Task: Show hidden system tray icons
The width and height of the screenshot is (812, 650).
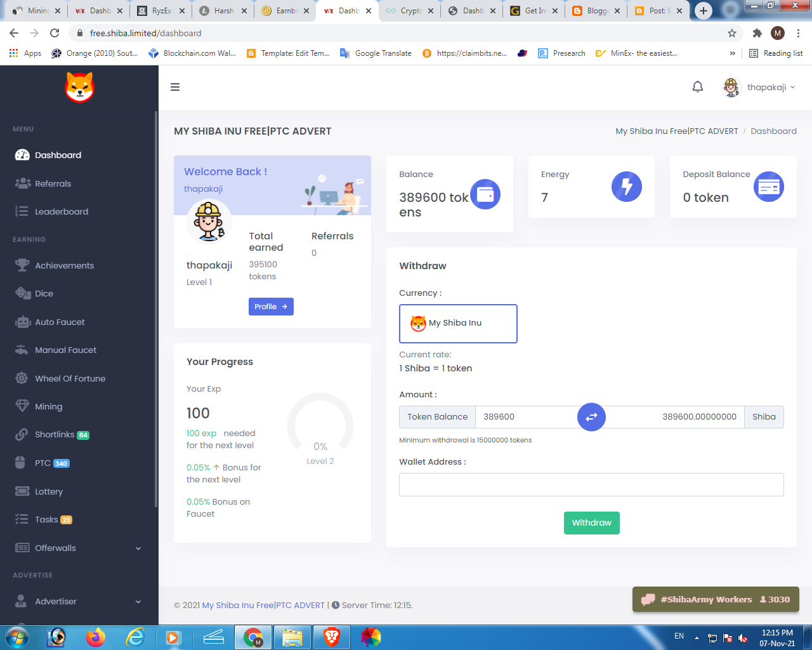Action: coord(697,637)
